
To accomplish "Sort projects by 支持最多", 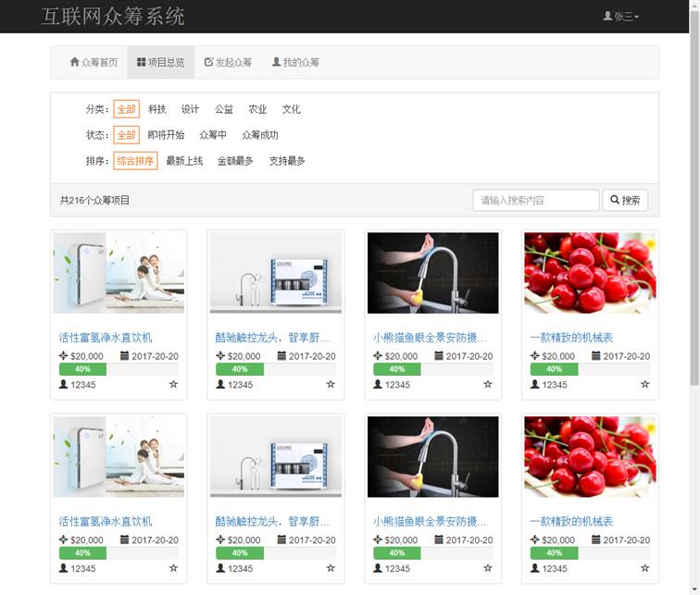I will (287, 161).
